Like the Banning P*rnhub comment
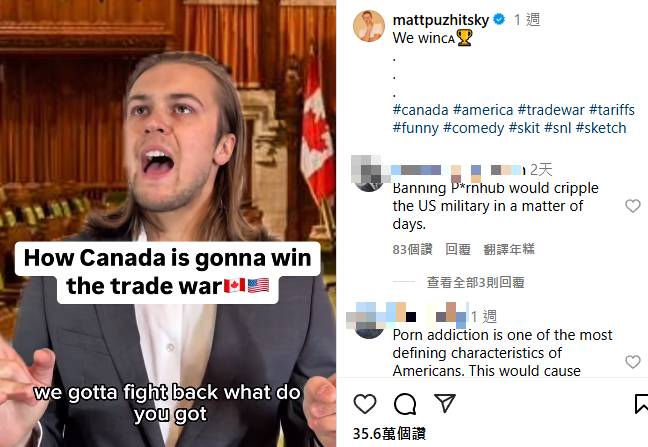Screen dimensions: 648x447 point(633,206)
